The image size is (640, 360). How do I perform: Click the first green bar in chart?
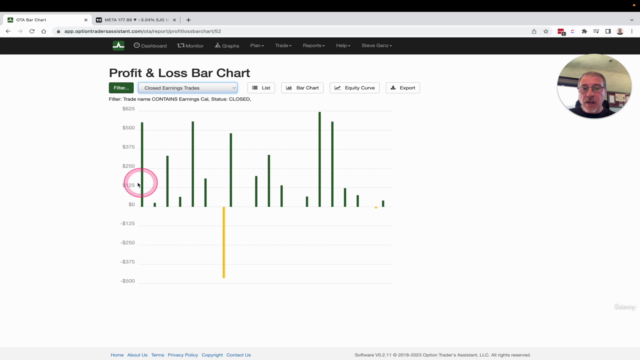coord(142,164)
